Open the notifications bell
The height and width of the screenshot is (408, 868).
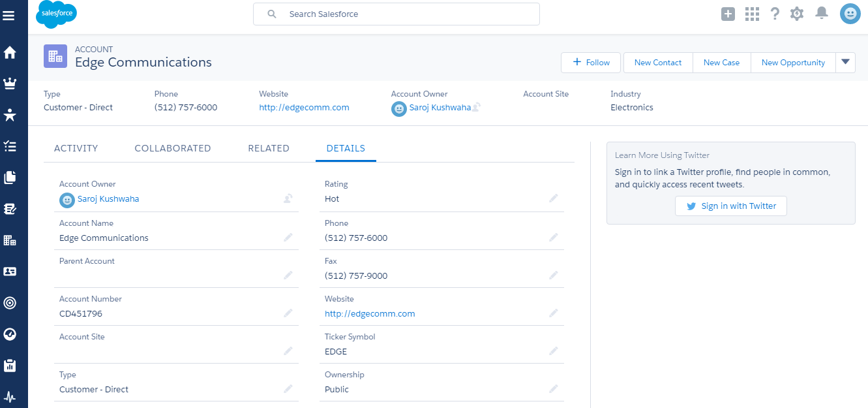(x=822, y=14)
